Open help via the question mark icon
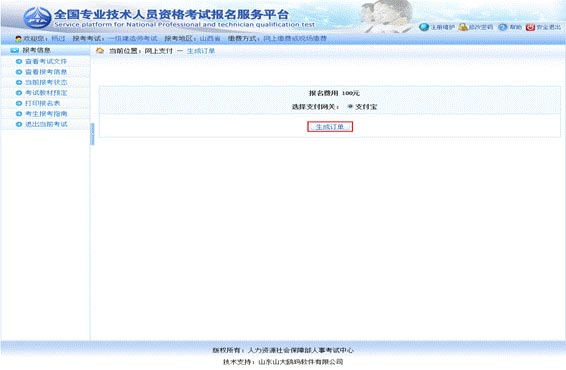The height and width of the screenshot is (370, 566). tap(502, 27)
